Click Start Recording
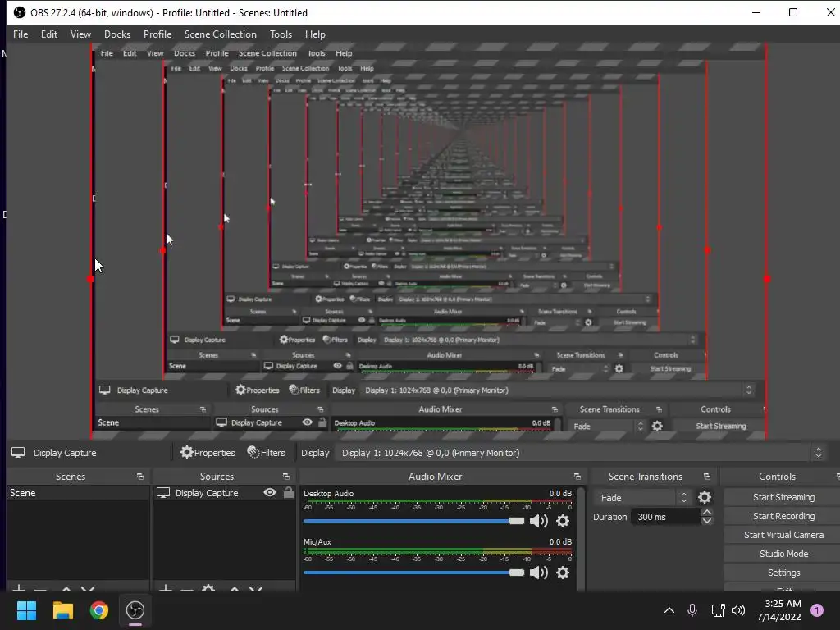840x630 pixels. tap(783, 516)
